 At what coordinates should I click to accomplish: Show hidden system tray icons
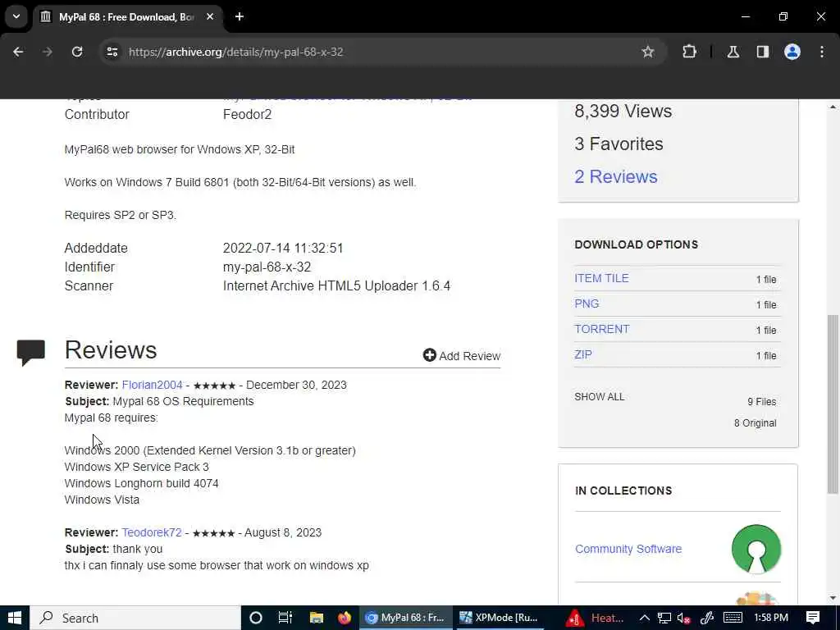645,618
